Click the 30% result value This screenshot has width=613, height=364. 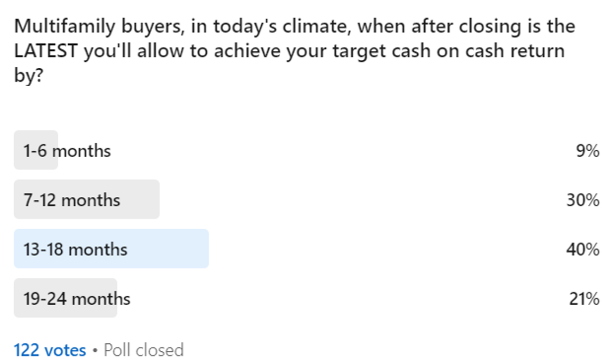[582, 200]
